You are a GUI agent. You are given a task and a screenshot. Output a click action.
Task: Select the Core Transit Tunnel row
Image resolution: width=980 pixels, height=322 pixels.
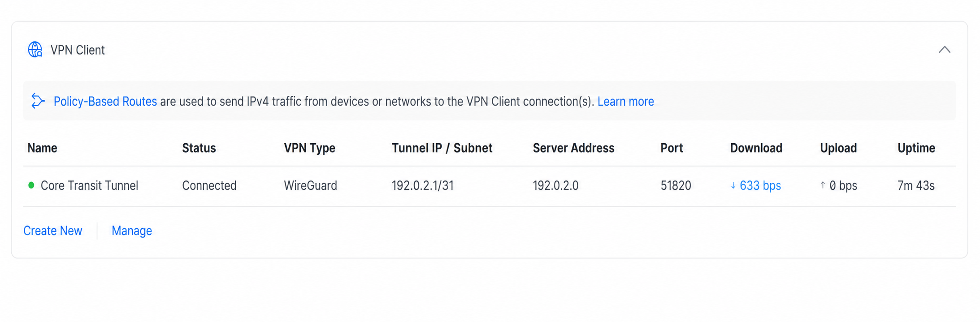(490, 186)
